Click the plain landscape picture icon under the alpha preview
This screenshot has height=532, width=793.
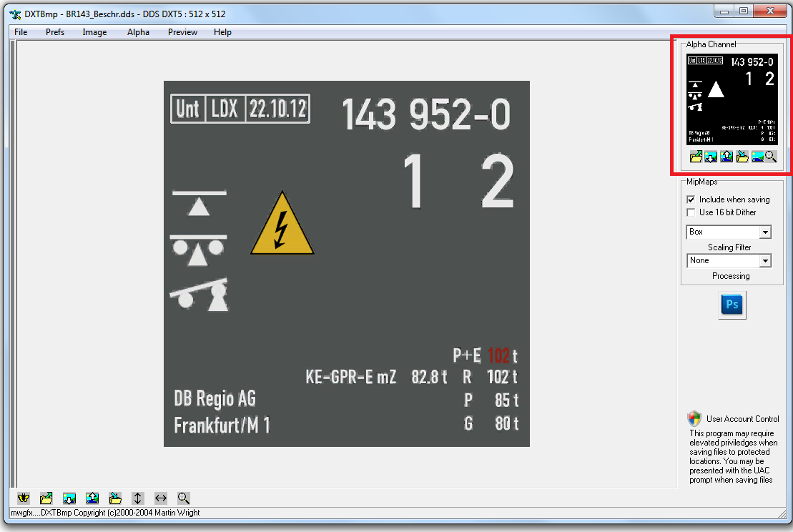click(757, 157)
